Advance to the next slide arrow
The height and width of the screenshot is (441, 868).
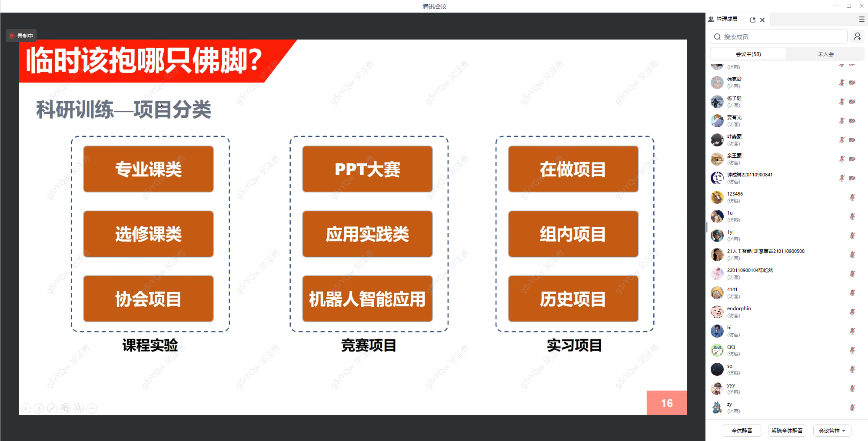click(x=39, y=408)
